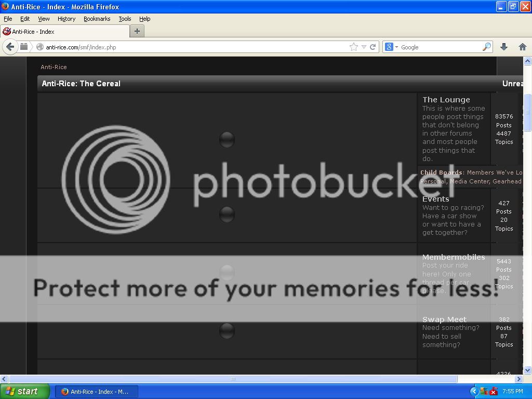The width and height of the screenshot is (532, 399).
Task: Open the Tools menu
Action: tap(125, 19)
